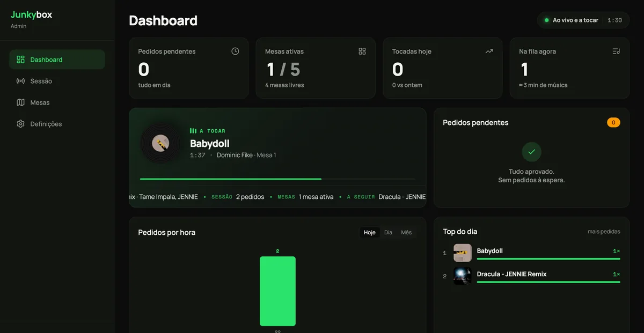The image size is (644, 333).
Task: Click the 'Tudo aprovado.' message
Action: [x=531, y=172]
